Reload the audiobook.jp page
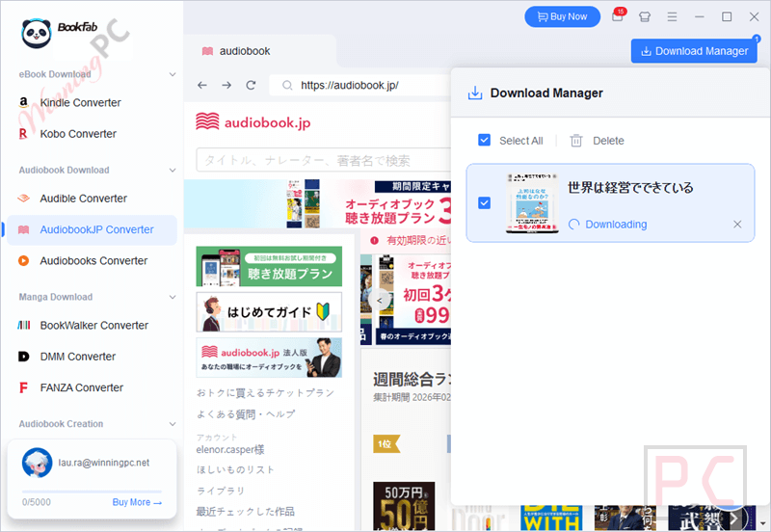771x532 pixels. click(x=251, y=86)
